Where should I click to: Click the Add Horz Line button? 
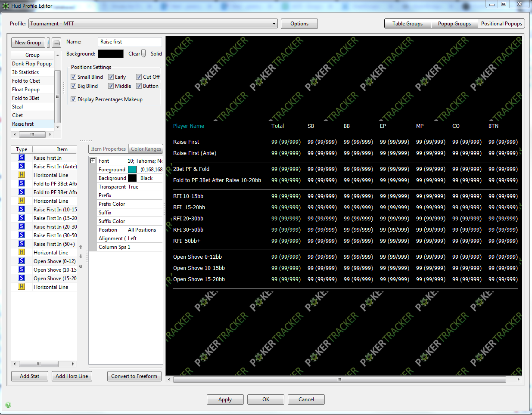(x=72, y=376)
